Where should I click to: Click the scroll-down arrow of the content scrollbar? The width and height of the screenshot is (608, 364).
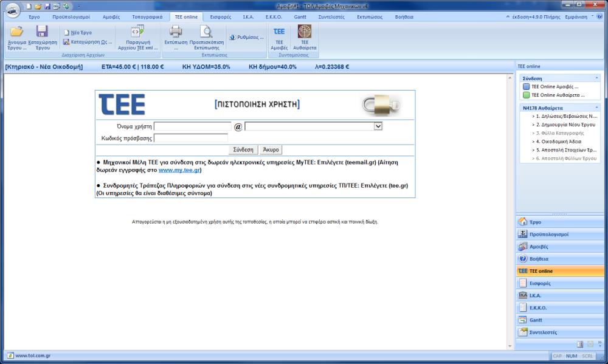pyautogui.click(x=510, y=346)
